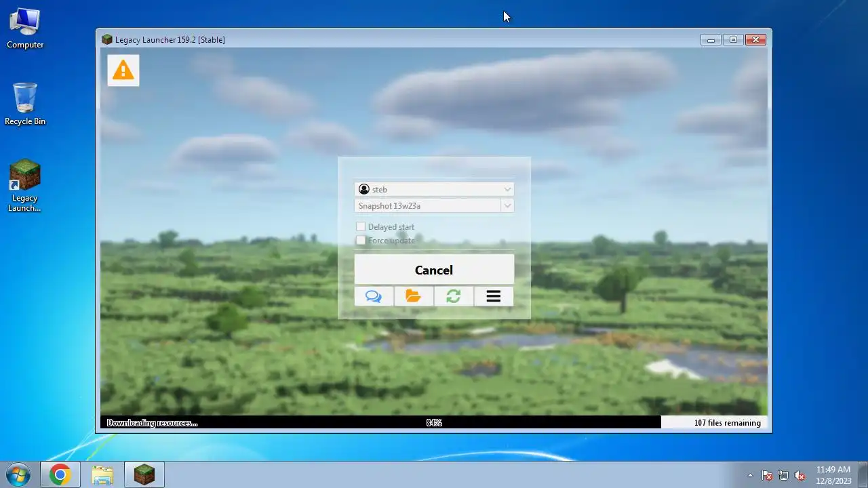Screen dimensions: 868x488
Task: Click the Legacy Launcher title bar icon
Action: (x=107, y=39)
